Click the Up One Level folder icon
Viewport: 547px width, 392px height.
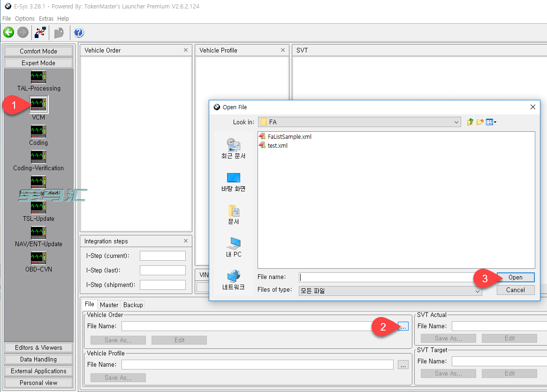pyautogui.click(x=470, y=122)
